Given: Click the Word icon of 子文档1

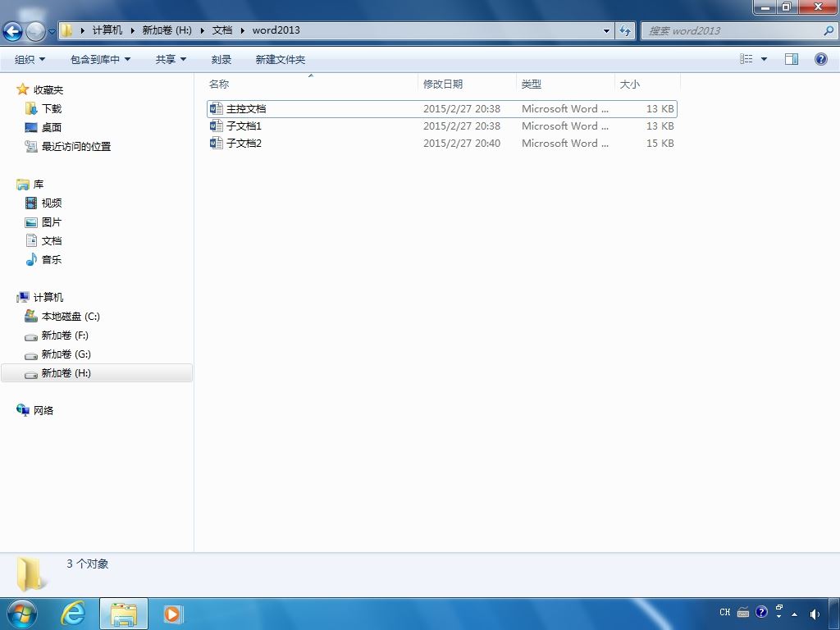Looking at the screenshot, I should point(217,126).
